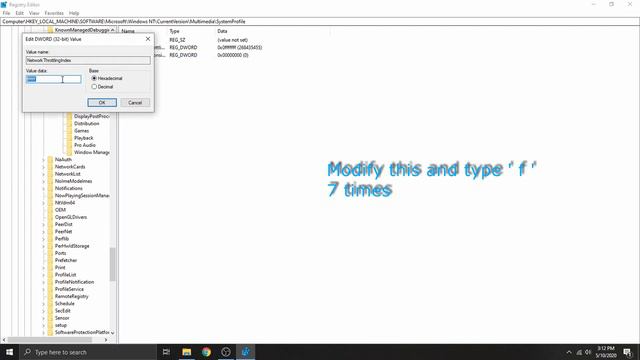Image resolution: width=640 pixels, height=360 pixels.
Task: Click the Value name field
Action: coord(88,60)
